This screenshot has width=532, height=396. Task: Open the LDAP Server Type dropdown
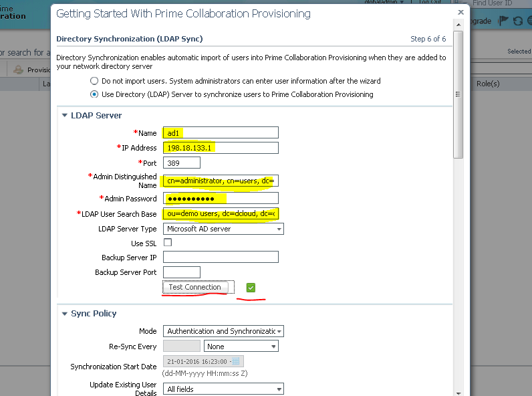[x=223, y=229]
